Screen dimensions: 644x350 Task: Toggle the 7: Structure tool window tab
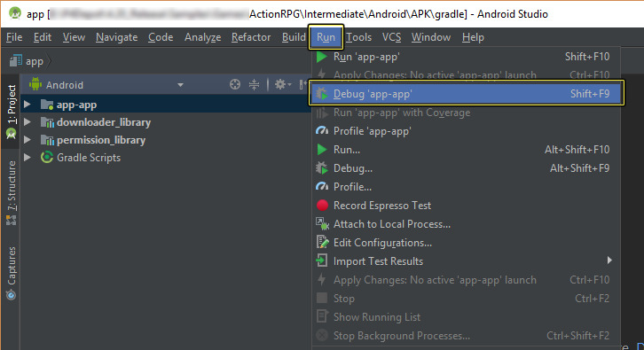(x=12, y=193)
